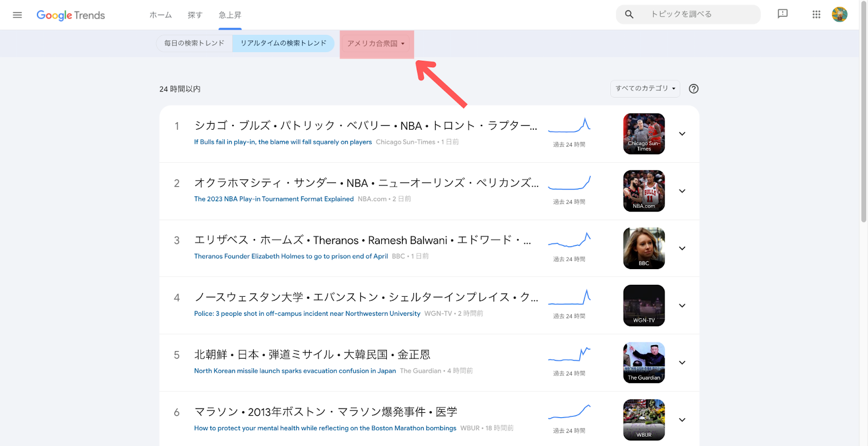This screenshot has width=868, height=446.
Task: Open The Guardian thumbnail
Action: 644,362
